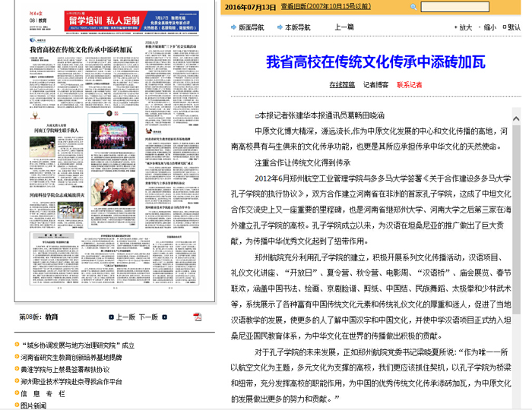Click the search input field
The width and height of the screenshot is (532, 410).
click(x=455, y=7)
